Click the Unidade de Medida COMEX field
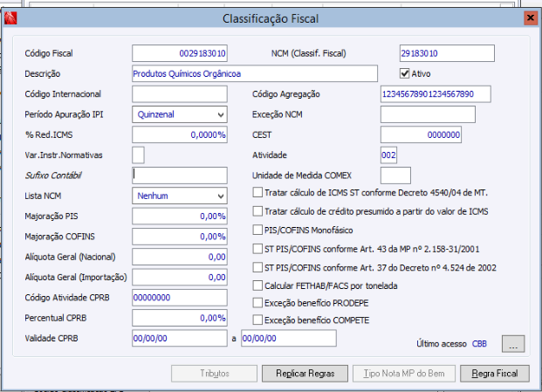 pyautogui.click(x=395, y=175)
